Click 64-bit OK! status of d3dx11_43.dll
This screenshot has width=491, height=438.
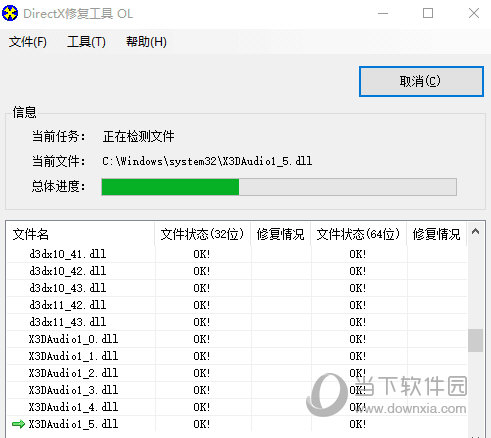(358, 323)
